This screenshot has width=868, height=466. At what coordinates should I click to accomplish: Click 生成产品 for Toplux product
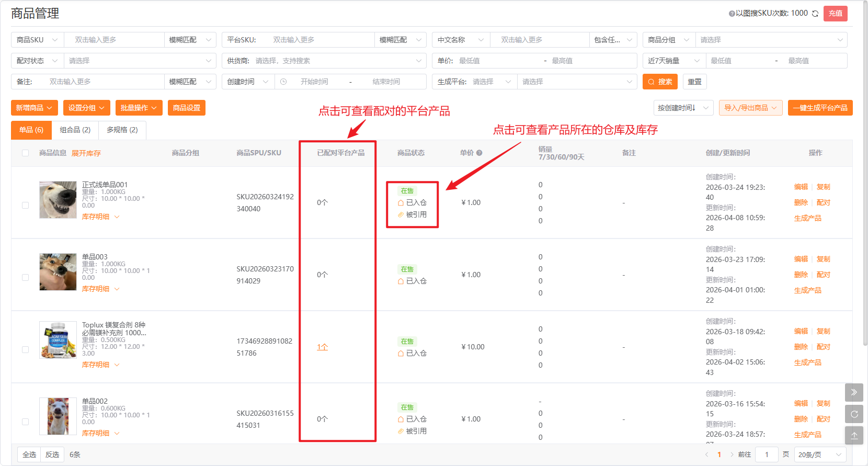[x=808, y=362]
